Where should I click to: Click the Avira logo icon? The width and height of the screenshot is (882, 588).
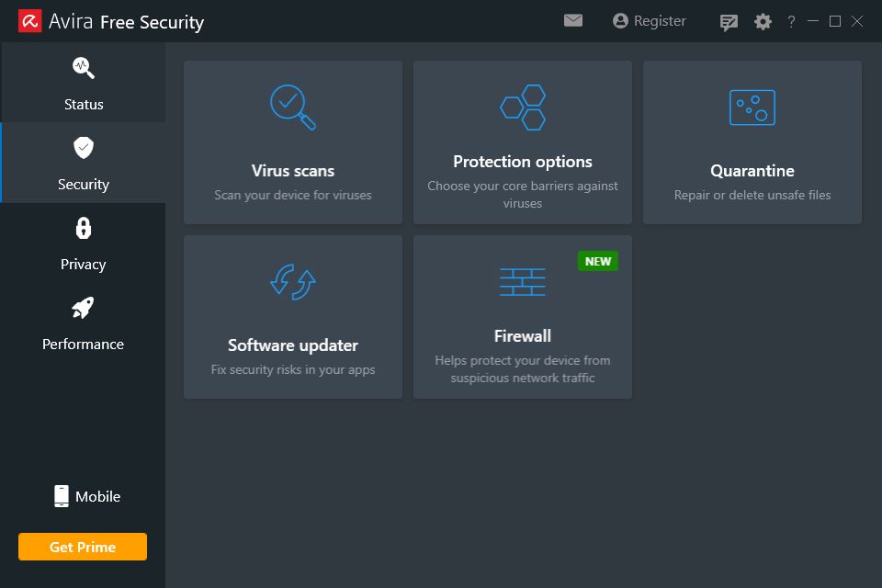pyautogui.click(x=29, y=21)
